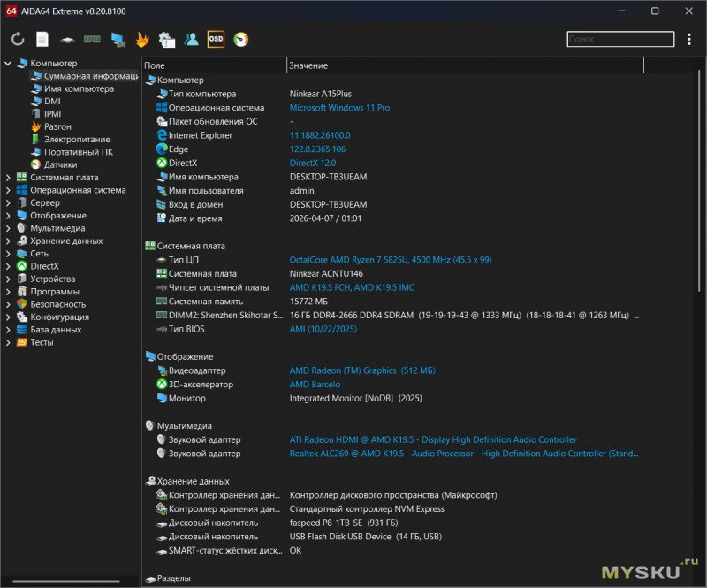Click the user contact icon in toolbar
Image resolution: width=707 pixels, height=588 pixels.
(191, 39)
